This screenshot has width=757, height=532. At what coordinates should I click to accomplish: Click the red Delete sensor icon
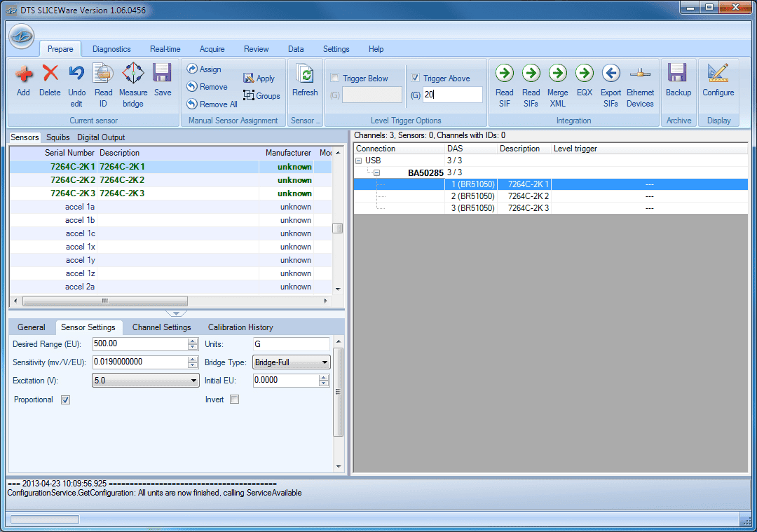pos(50,74)
